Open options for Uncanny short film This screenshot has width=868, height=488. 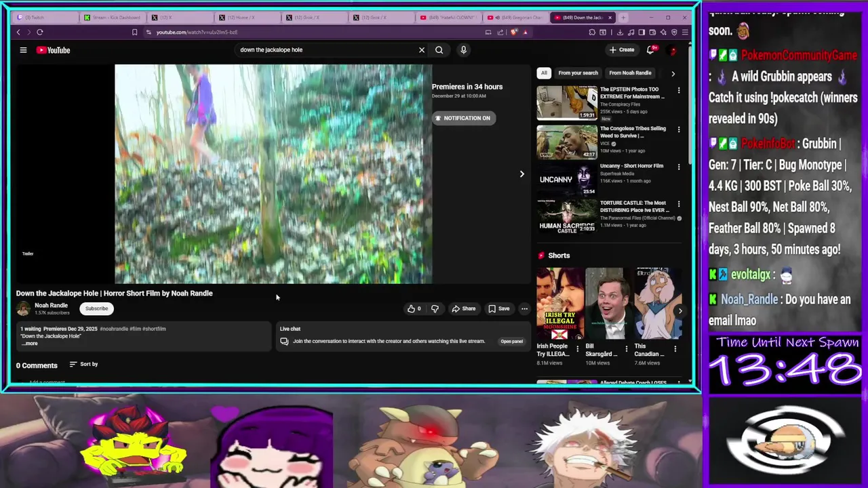click(x=679, y=167)
